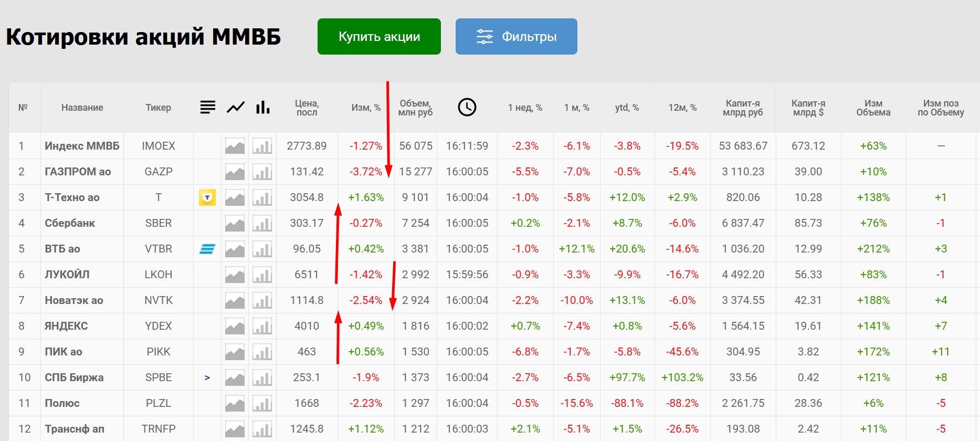
Task: Open area chart icon for Индекс ММВБ
Action: click(235, 146)
